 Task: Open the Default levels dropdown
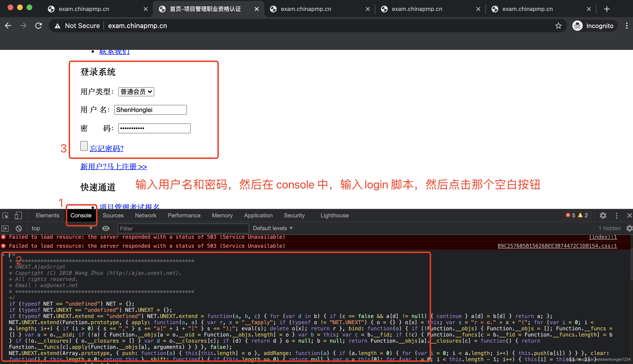(x=273, y=228)
